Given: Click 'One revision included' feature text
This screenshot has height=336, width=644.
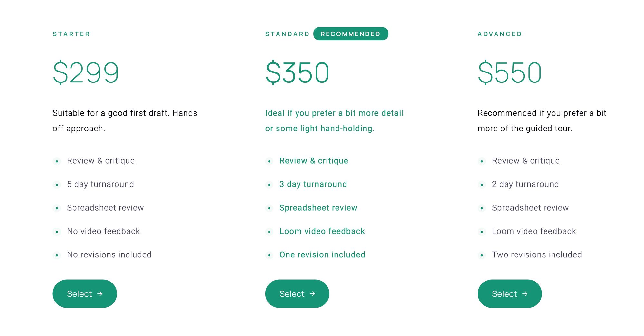Looking at the screenshot, I should [x=322, y=255].
